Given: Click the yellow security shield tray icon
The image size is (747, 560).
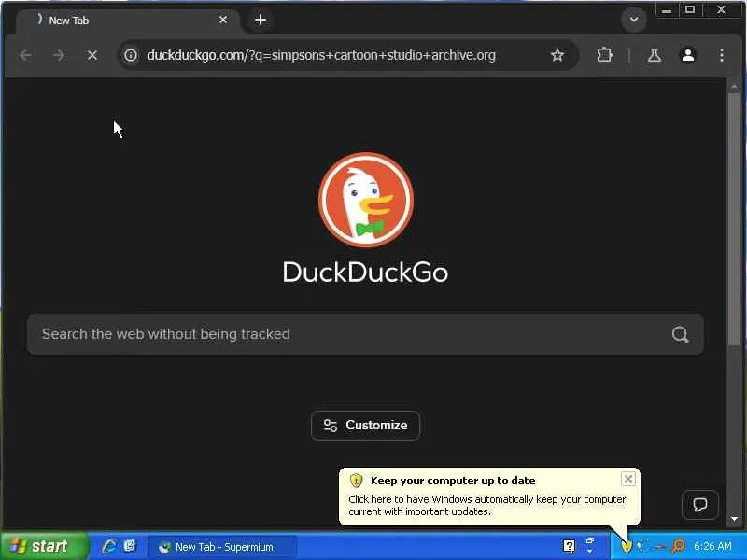Looking at the screenshot, I should click(627, 546).
